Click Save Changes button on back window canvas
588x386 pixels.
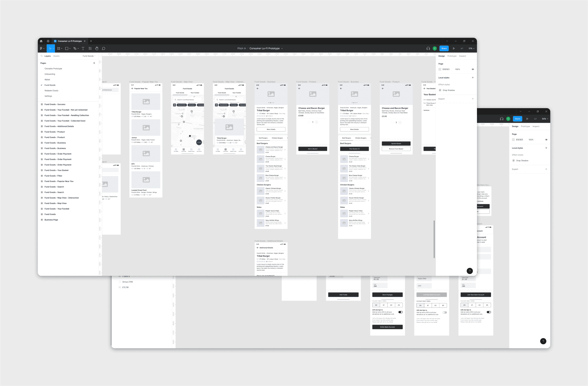387,295
